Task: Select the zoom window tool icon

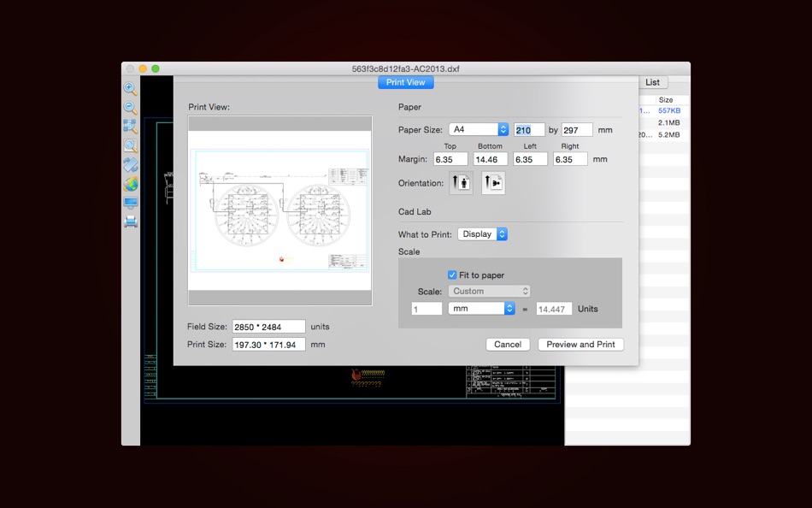Action: click(130, 146)
